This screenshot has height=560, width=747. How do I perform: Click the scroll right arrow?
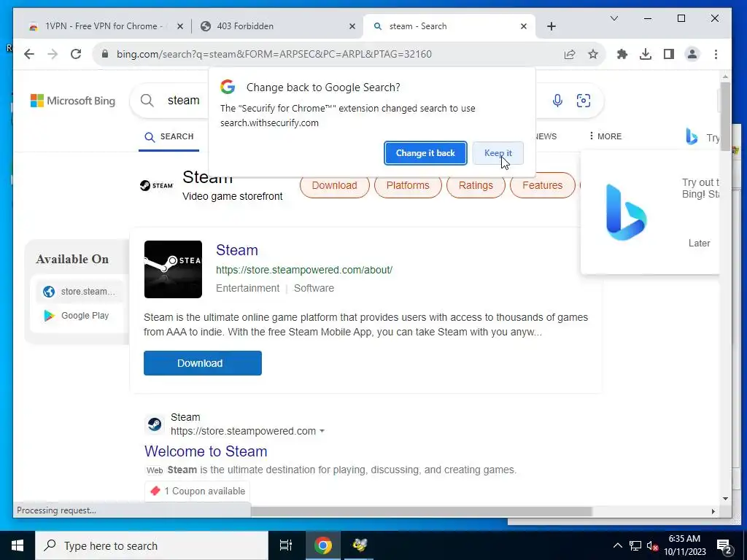[x=713, y=511]
